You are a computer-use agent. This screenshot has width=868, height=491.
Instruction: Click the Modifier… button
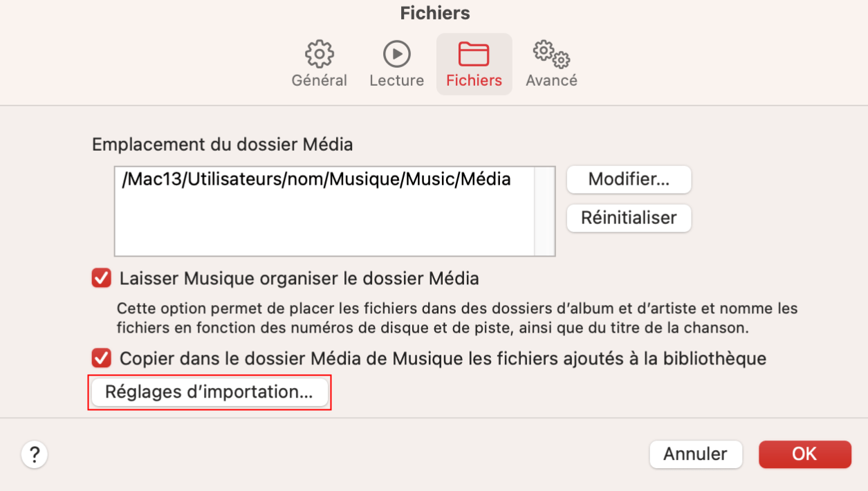(629, 180)
